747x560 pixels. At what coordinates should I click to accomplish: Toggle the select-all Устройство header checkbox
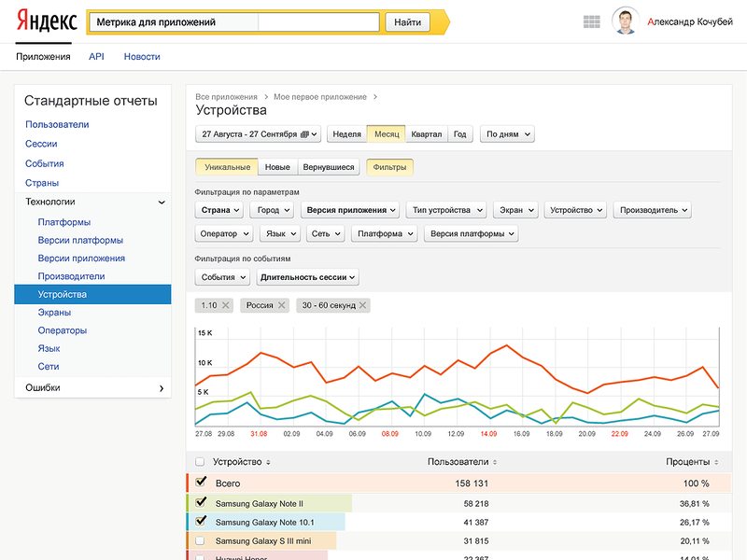pyautogui.click(x=200, y=462)
